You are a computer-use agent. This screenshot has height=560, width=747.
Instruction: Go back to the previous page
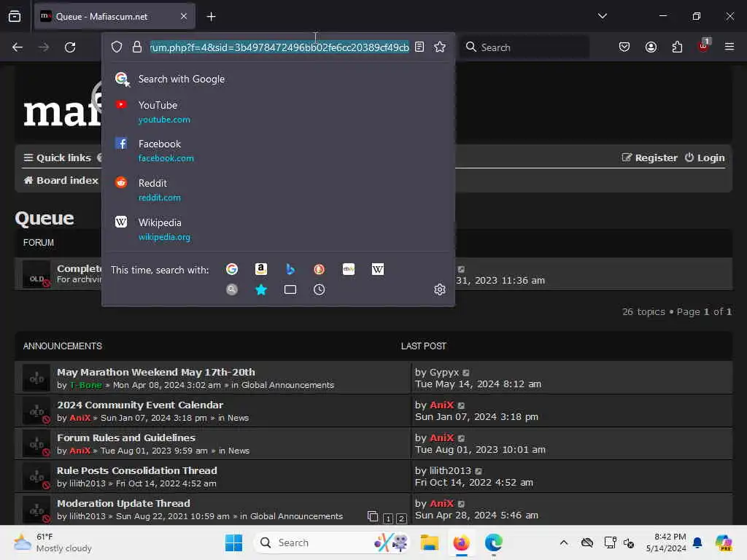[18, 47]
